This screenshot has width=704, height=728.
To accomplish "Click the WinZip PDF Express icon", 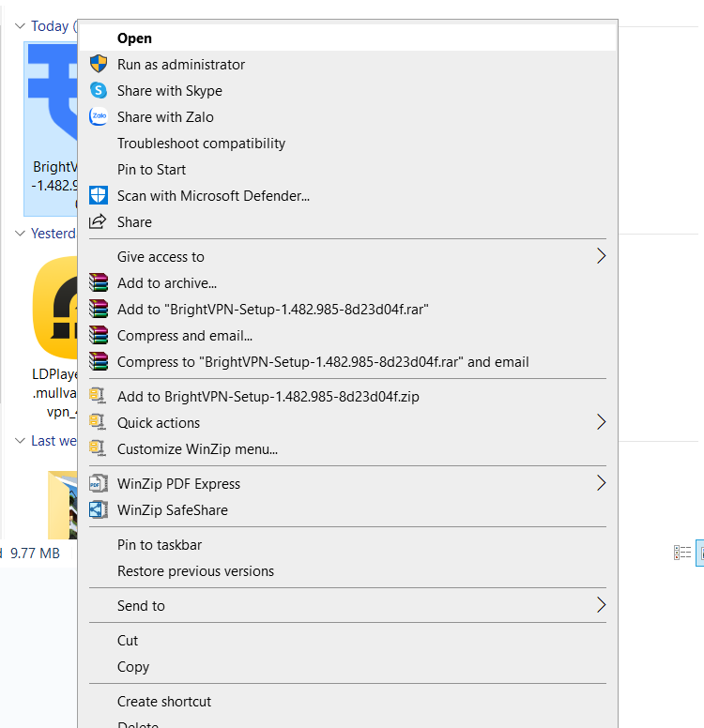I will (x=99, y=484).
